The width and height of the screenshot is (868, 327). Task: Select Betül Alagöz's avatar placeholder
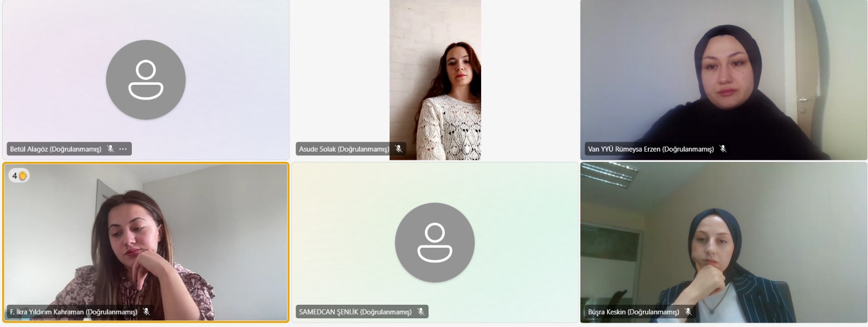click(x=145, y=80)
